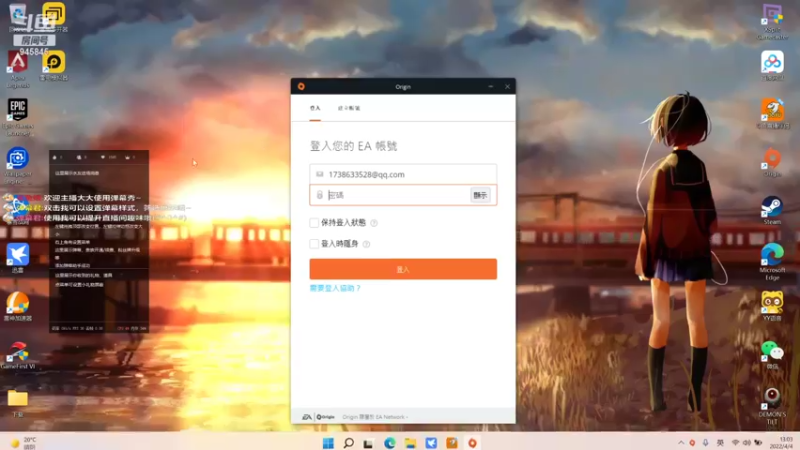Open the WeChat desktop shortcut
Screen dimensions: 800x450
(772, 355)
